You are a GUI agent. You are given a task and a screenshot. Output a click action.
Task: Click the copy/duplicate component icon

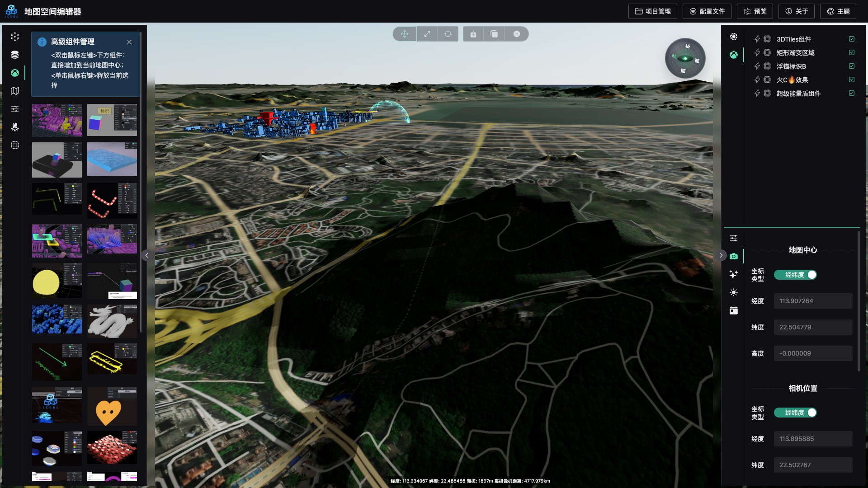(494, 34)
